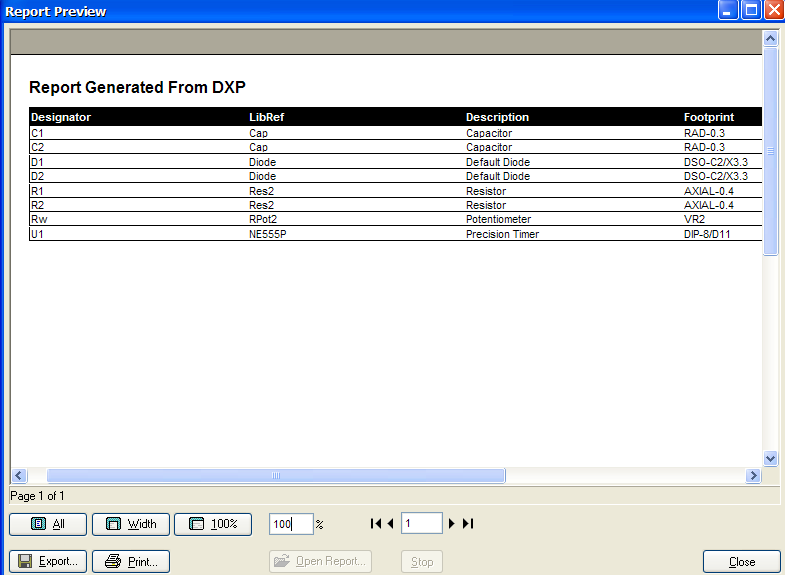
Task: Click the Footprint column header
Action: coord(709,117)
